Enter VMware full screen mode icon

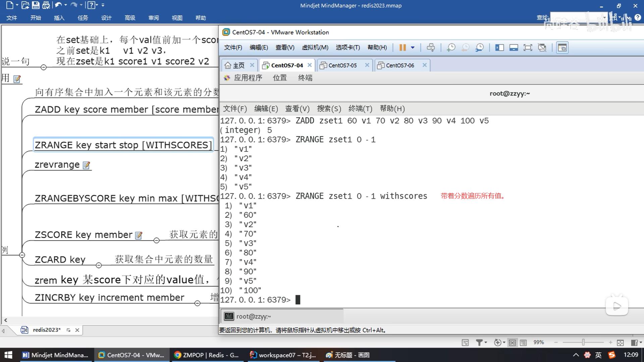pyautogui.click(x=528, y=48)
